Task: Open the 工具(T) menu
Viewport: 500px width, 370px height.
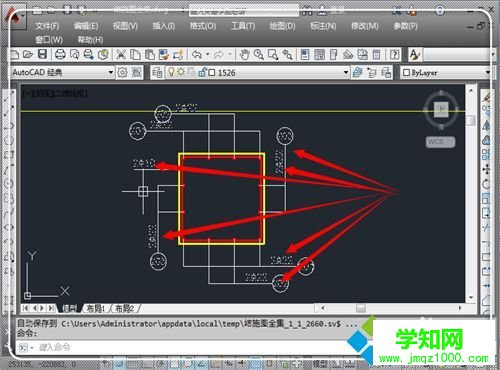Action: pyautogui.click(x=243, y=26)
